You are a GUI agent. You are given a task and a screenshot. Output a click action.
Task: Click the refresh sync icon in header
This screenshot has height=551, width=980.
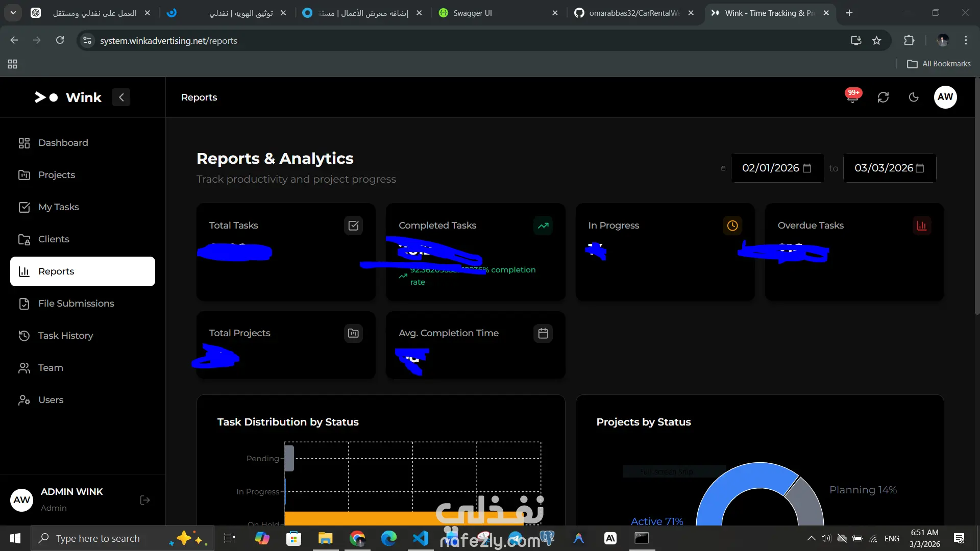[x=883, y=97]
